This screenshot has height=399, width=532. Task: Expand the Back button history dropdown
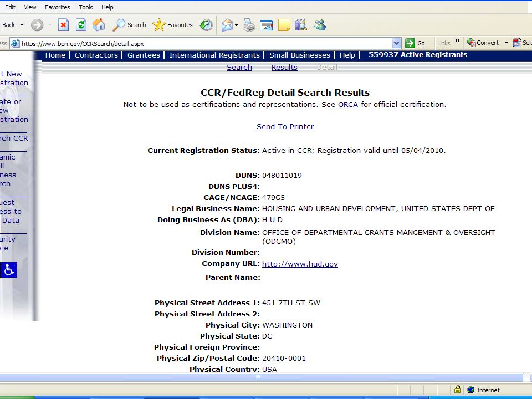(x=22, y=25)
